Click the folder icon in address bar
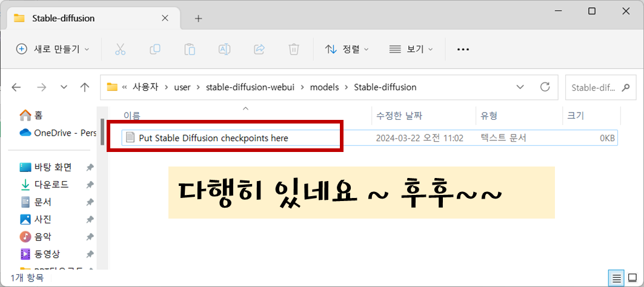The width and height of the screenshot is (644, 287). tap(111, 87)
